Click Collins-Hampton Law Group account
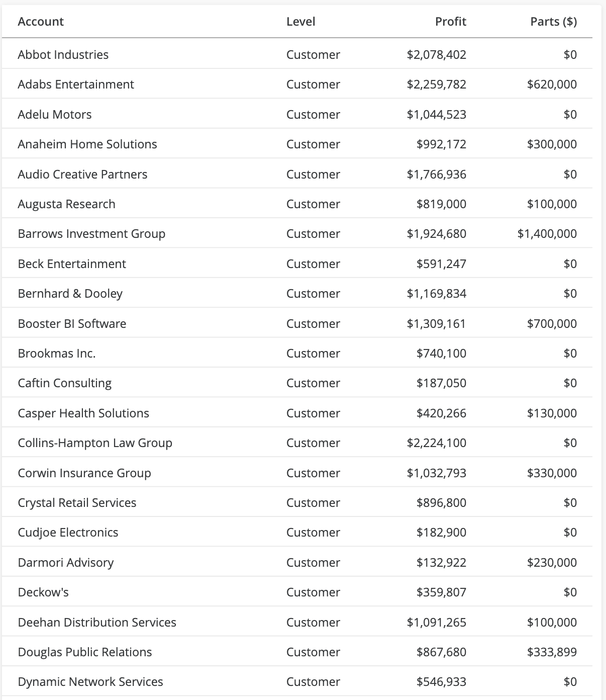The height and width of the screenshot is (700, 606). tap(95, 443)
